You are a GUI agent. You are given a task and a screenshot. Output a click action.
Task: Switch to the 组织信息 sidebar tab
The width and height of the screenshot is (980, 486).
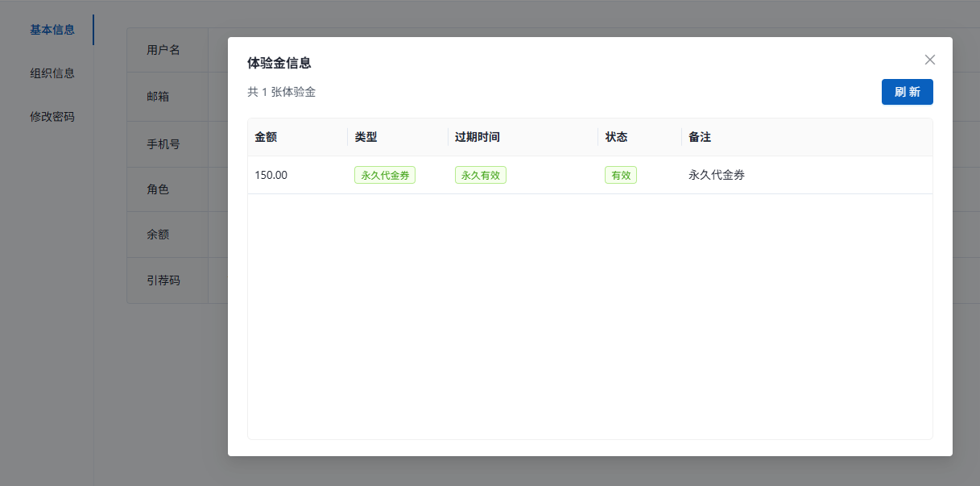tap(52, 73)
